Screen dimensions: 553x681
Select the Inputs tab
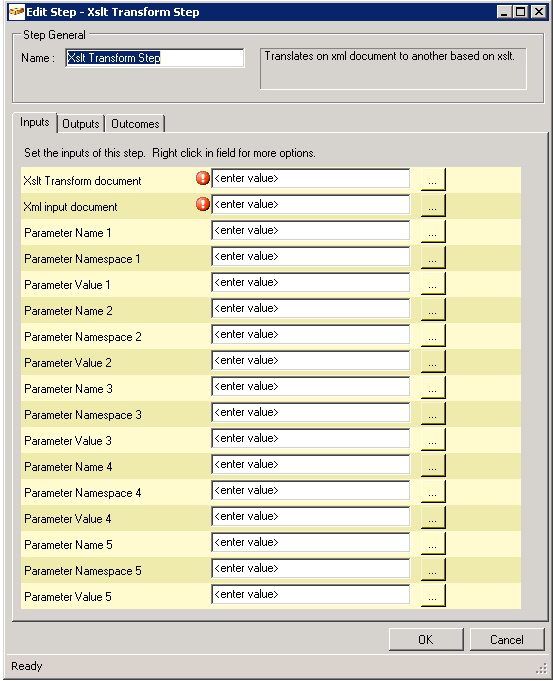pos(35,122)
